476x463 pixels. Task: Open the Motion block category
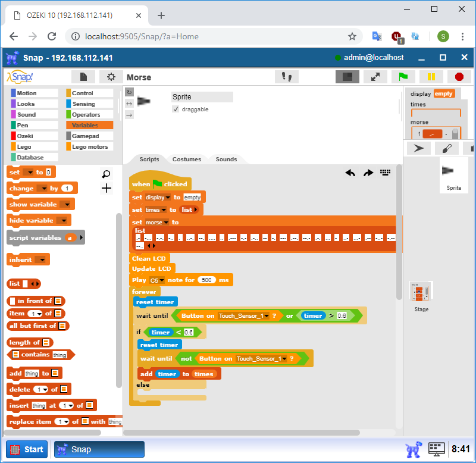coord(34,93)
